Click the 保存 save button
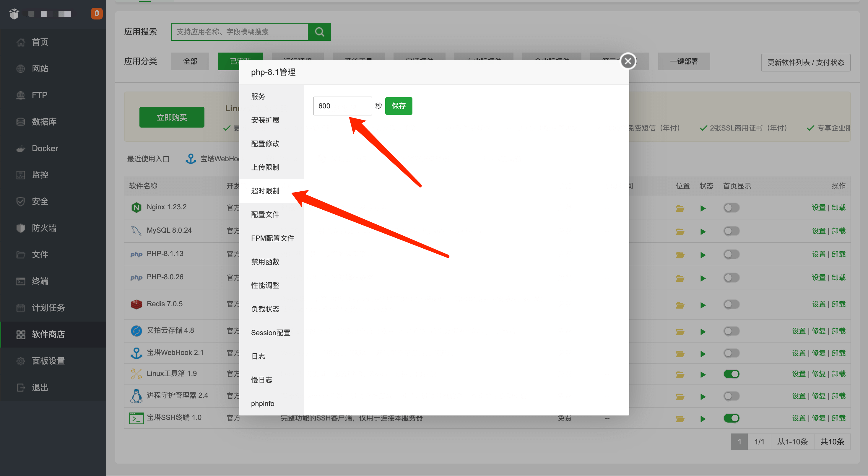The height and width of the screenshot is (476, 868). (399, 106)
